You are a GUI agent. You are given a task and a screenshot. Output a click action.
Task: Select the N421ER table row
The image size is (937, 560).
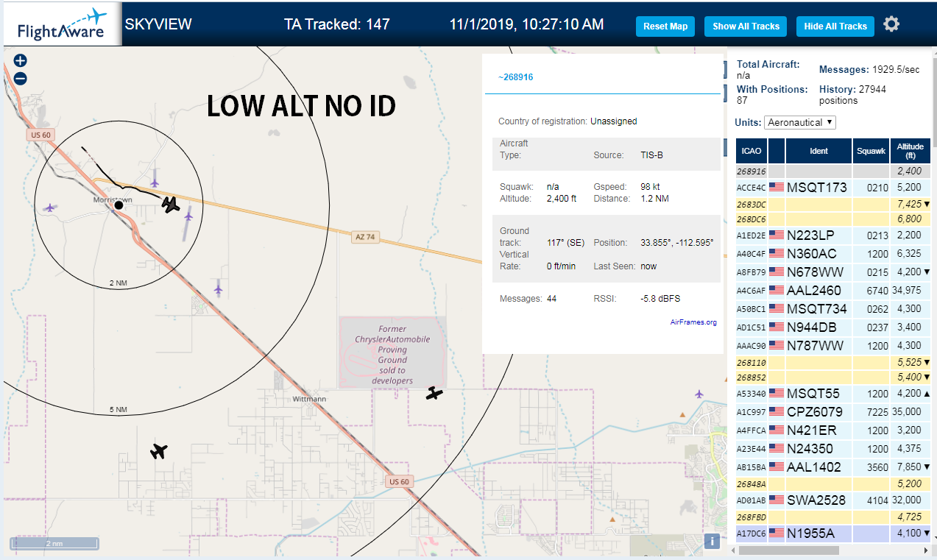pyautogui.click(x=834, y=430)
